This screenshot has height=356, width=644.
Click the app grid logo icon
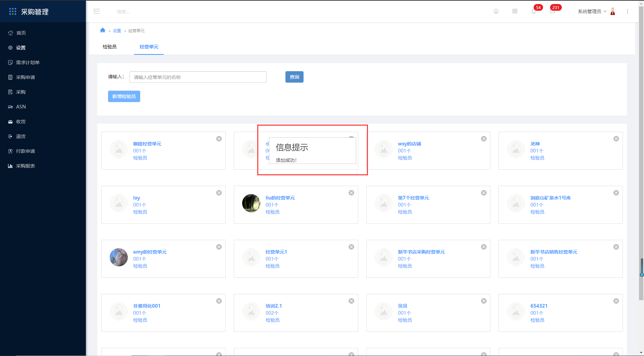(13, 12)
